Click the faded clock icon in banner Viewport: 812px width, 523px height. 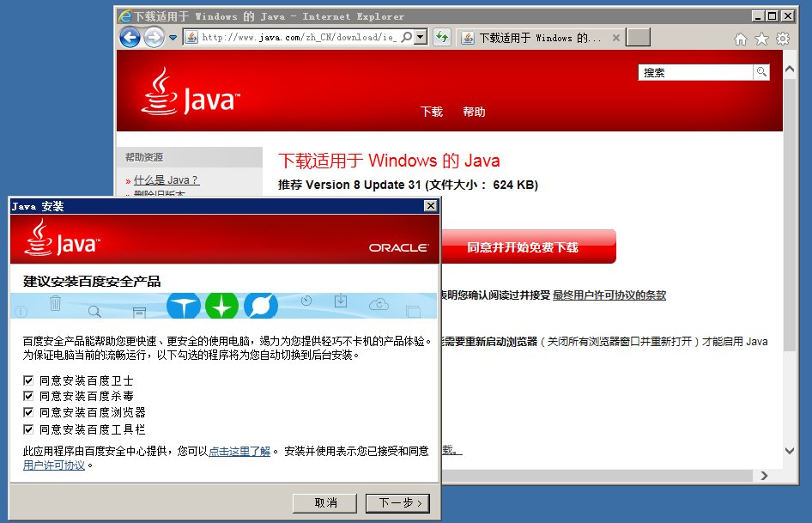coord(306,301)
